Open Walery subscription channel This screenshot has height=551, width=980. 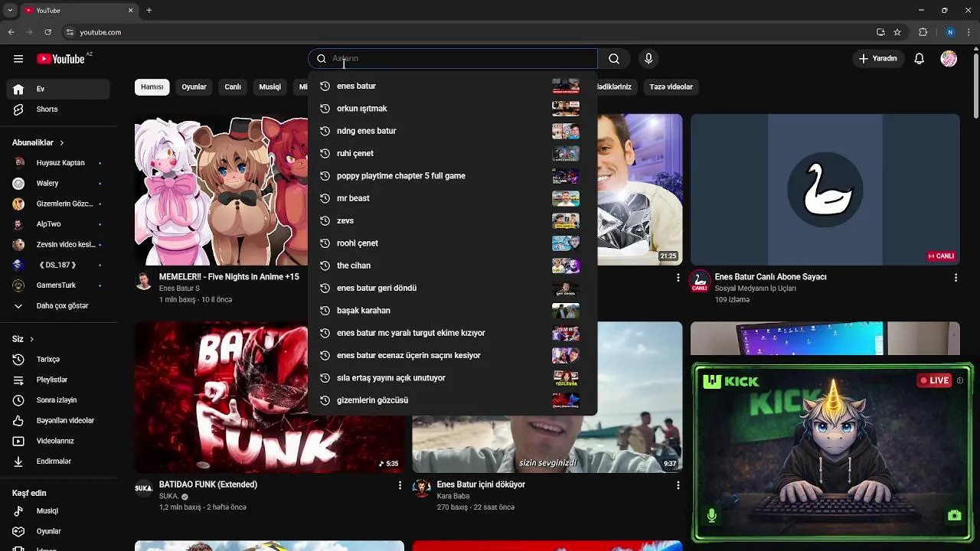tap(58, 184)
